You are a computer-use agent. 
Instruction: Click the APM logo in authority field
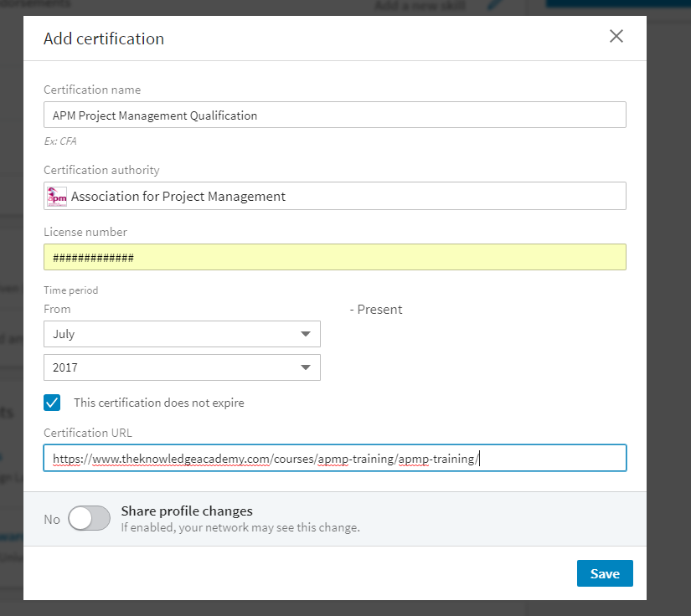tap(57, 197)
